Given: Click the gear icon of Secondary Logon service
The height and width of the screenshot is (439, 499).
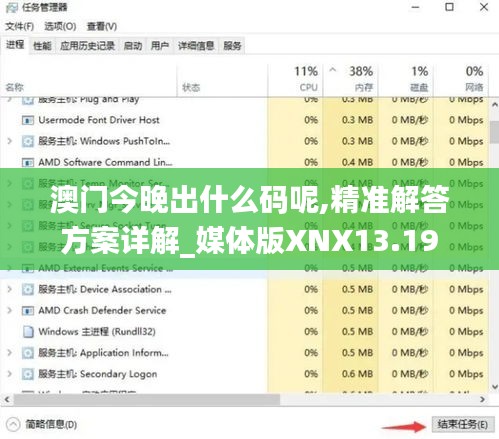Looking at the screenshot, I should 28,374.
